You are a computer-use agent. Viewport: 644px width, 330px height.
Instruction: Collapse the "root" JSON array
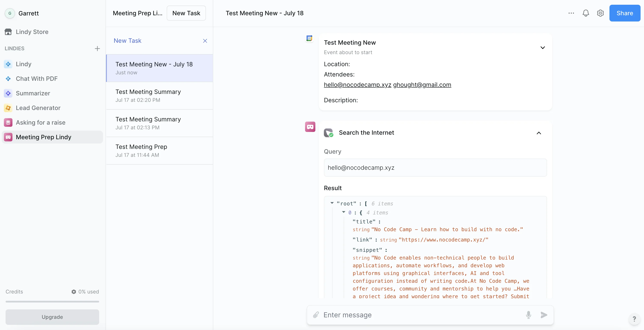tap(332, 203)
